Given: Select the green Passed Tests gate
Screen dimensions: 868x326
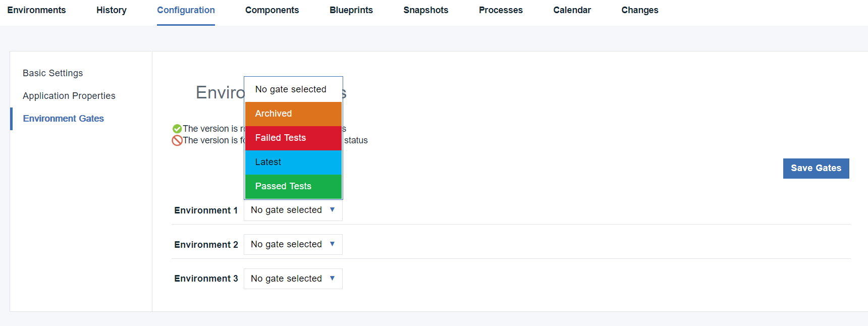Looking at the screenshot, I should point(293,186).
